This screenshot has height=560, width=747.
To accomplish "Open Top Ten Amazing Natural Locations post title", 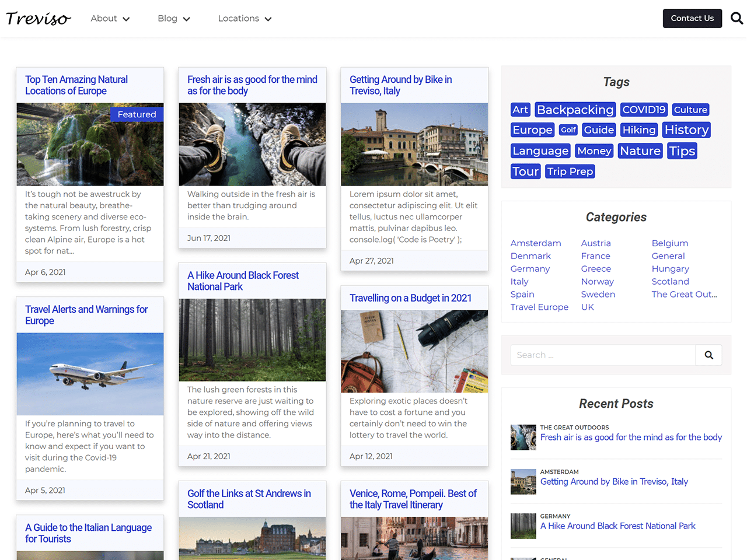I will 76,85.
